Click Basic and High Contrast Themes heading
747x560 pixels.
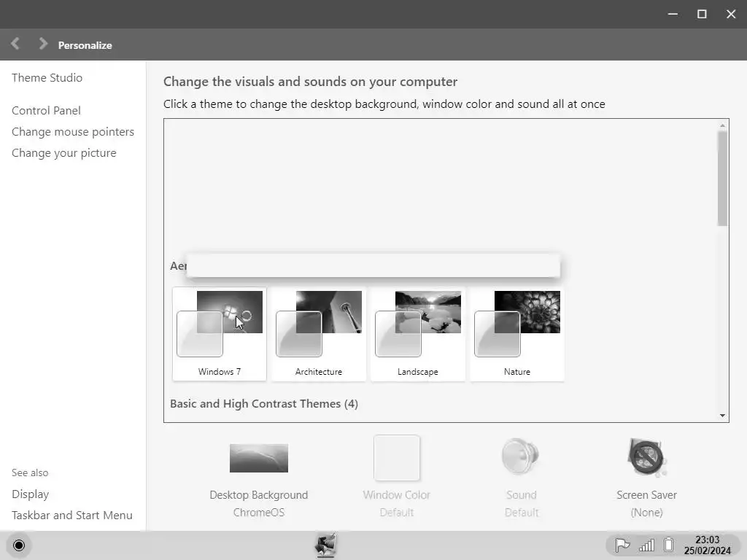pyautogui.click(x=264, y=404)
